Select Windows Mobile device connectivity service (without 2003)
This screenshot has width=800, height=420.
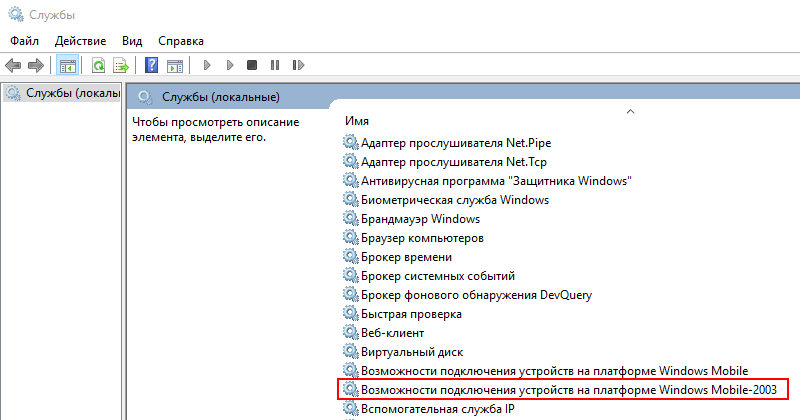546,370
